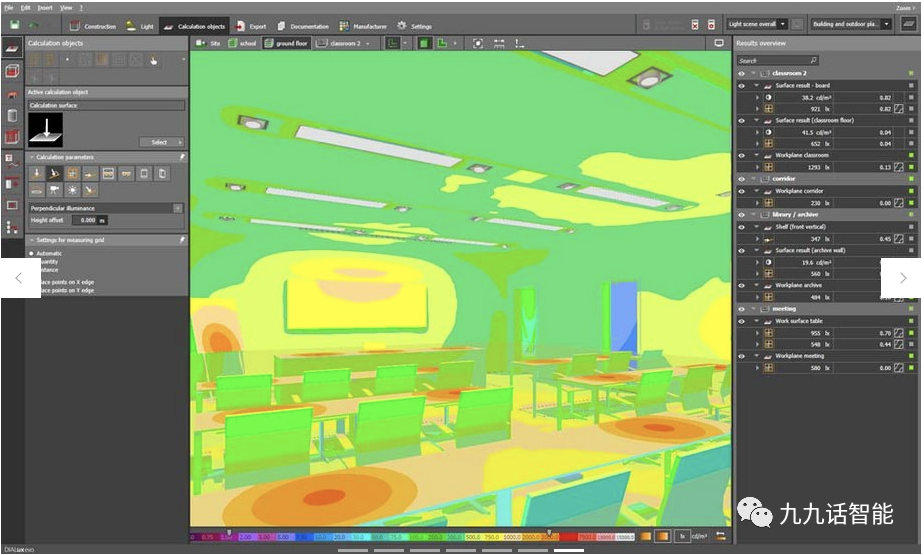Select the Automatic measuring grid radio option
924x555 pixels.
[x=32, y=253]
